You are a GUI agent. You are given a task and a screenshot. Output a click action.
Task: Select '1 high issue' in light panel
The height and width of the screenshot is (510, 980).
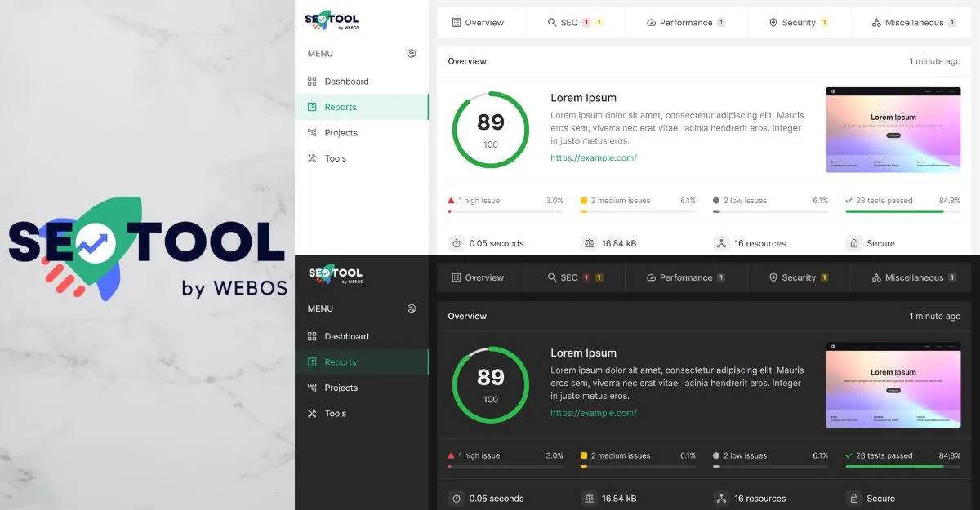479,201
